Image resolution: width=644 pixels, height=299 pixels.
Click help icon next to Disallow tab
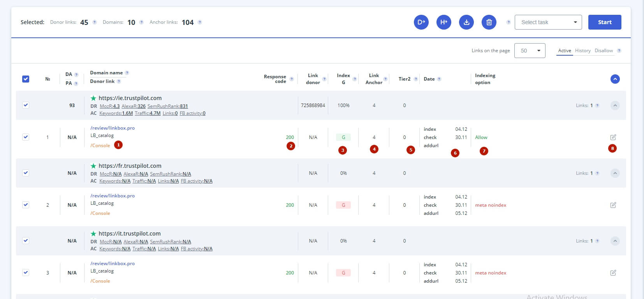(619, 51)
